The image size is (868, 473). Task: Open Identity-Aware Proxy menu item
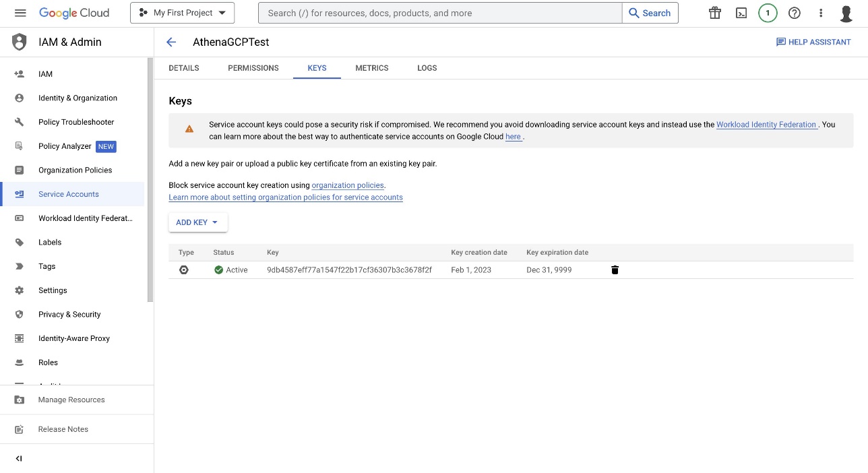(x=73, y=338)
